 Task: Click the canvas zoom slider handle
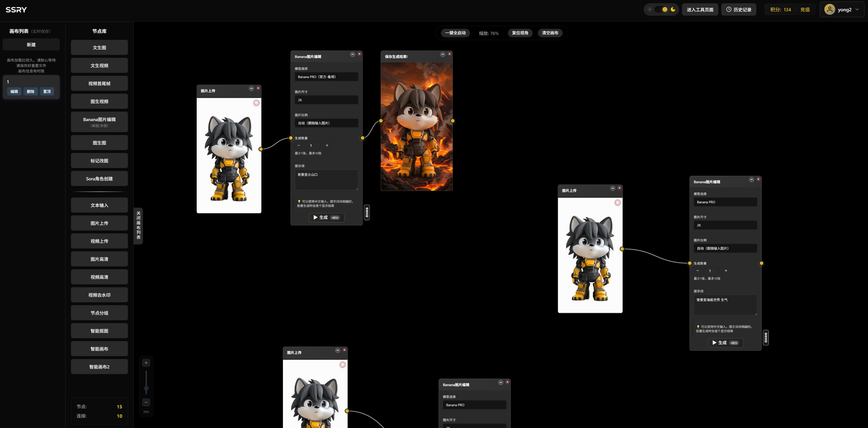[x=146, y=389]
